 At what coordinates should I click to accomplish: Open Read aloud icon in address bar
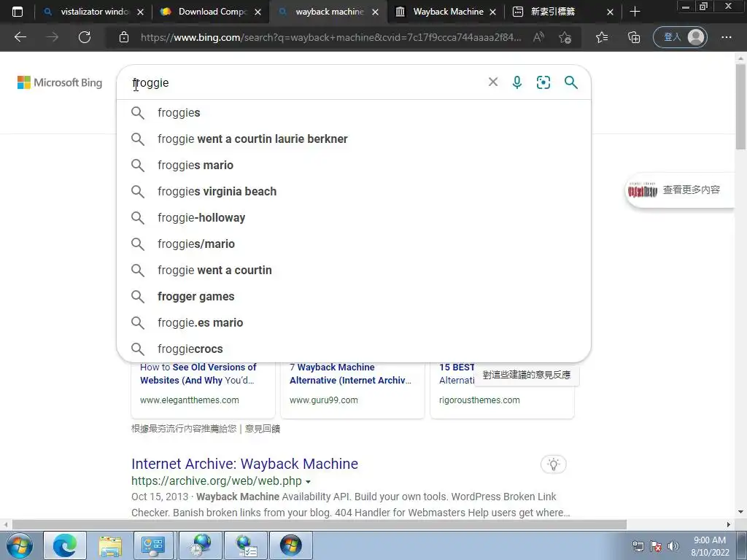539,37
